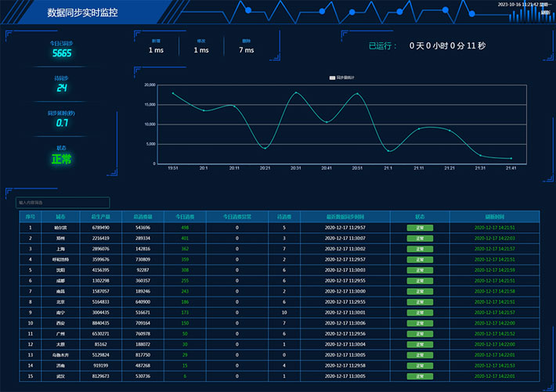Click the chart legend swatch 同步量统计

point(332,78)
